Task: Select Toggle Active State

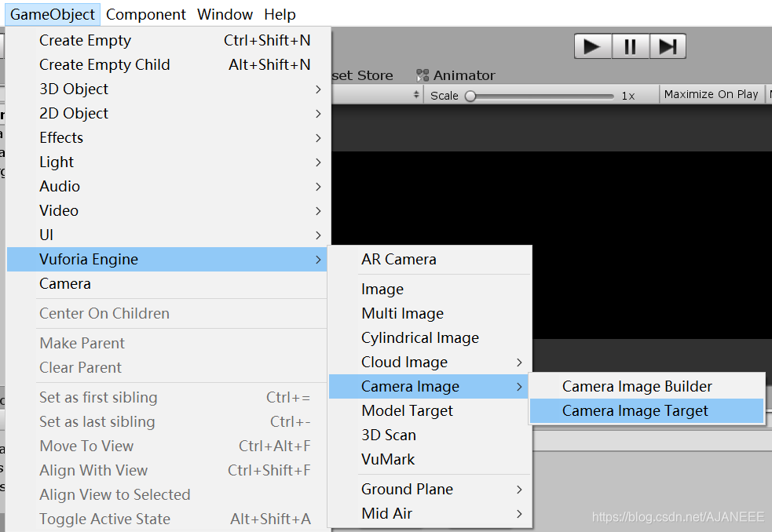Action: point(167,519)
